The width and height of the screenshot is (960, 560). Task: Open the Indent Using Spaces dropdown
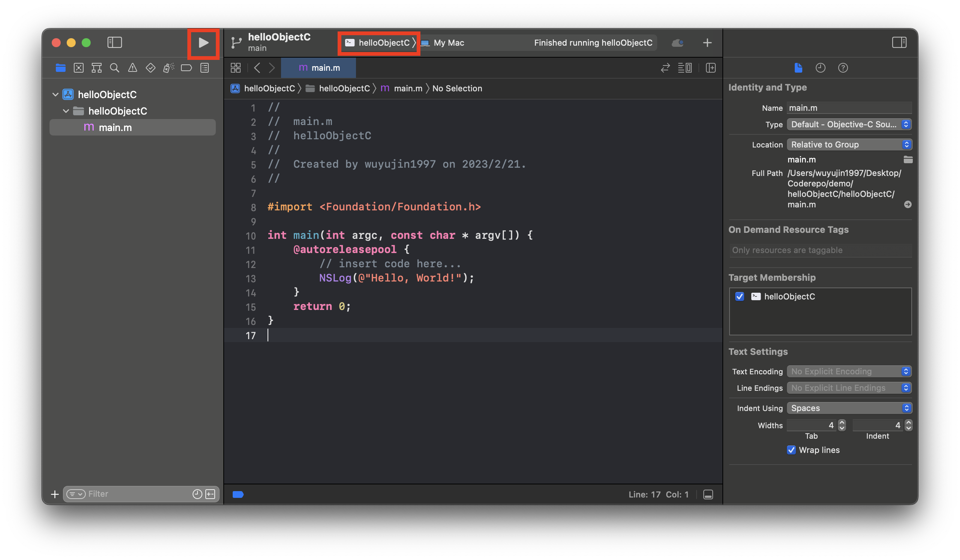click(x=849, y=408)
